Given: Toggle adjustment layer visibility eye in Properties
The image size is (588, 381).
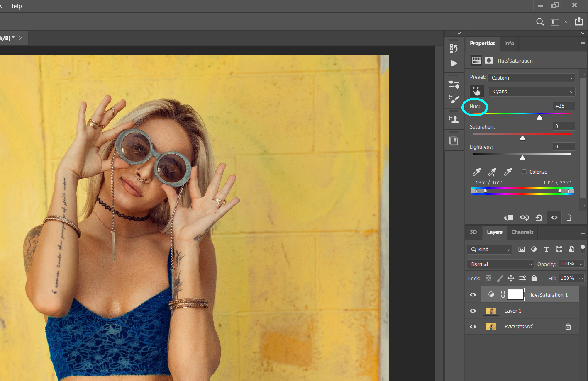Looking at the screenshot, I should pos(554,218).
